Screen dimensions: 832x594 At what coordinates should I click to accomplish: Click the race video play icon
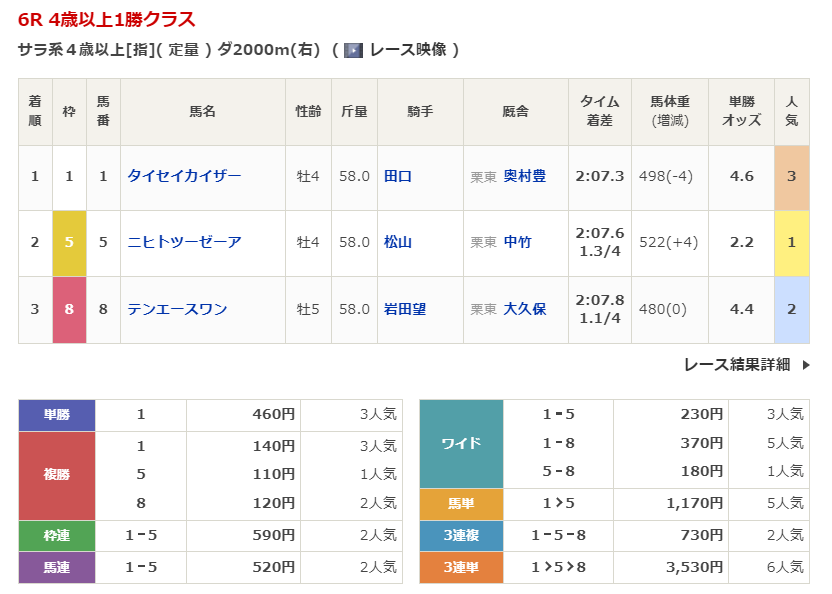[x=353, y=50]
